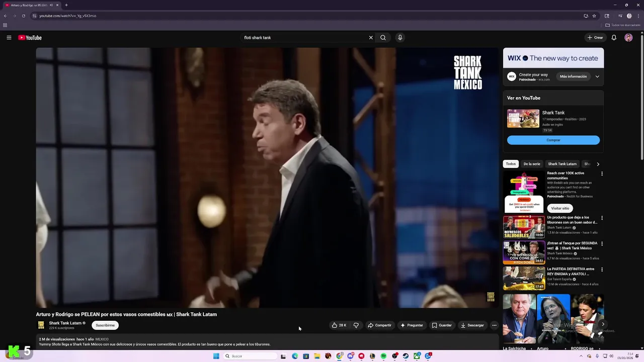Screen dimensions: 644x362
Task: Open Chrome three-dot menu
Action: [x=638, y=16]
